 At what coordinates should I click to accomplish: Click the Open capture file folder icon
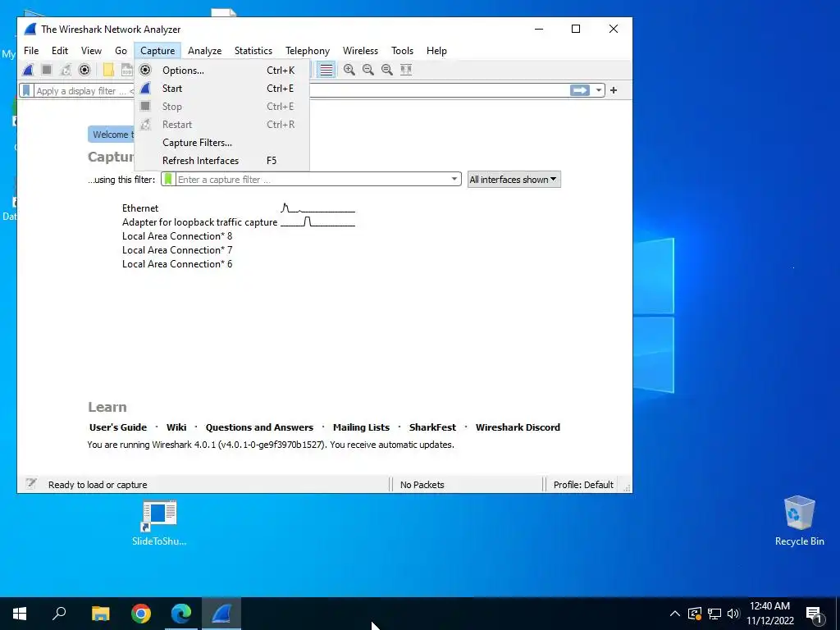click(108, 70)
